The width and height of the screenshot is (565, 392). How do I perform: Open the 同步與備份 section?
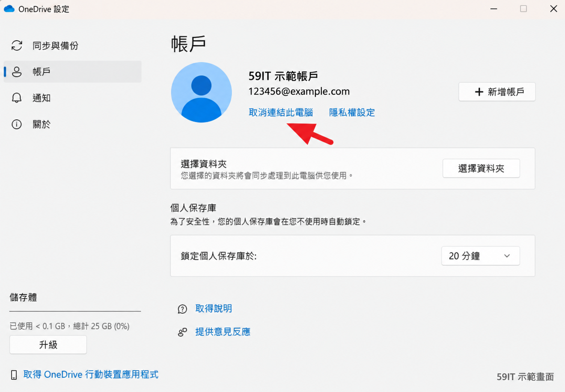(x=72, y=45)
